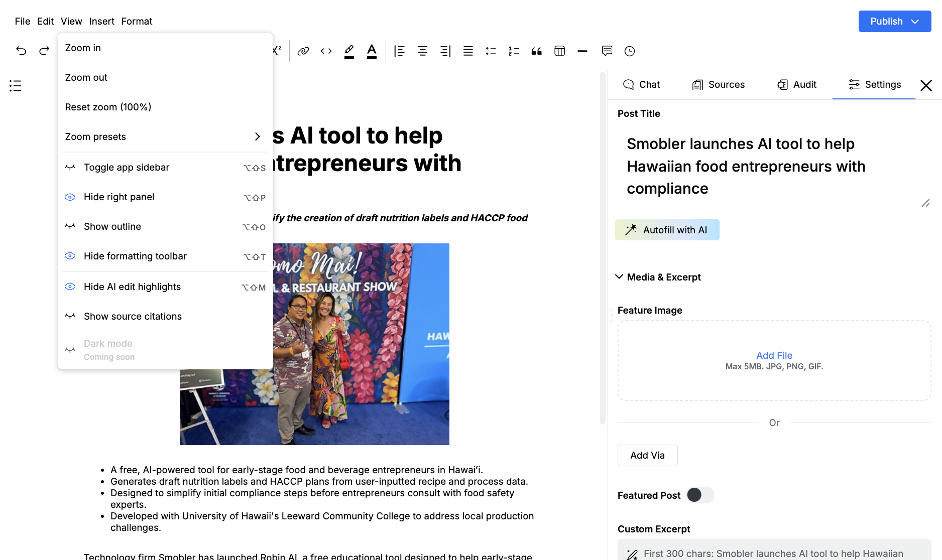Click Add File link
Viewport: 942px width, 560px height.
click(x=774, y=355)
